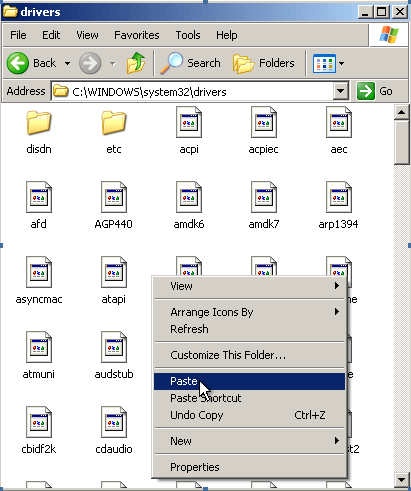Open the Favorites menu

point(137,35)
